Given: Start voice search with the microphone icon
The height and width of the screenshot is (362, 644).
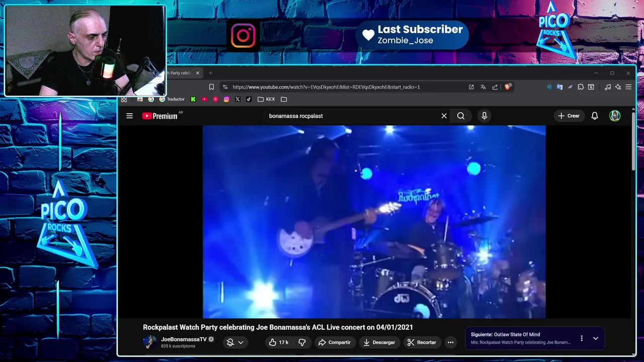Looking at the screenshot, I should click(484, 116).
